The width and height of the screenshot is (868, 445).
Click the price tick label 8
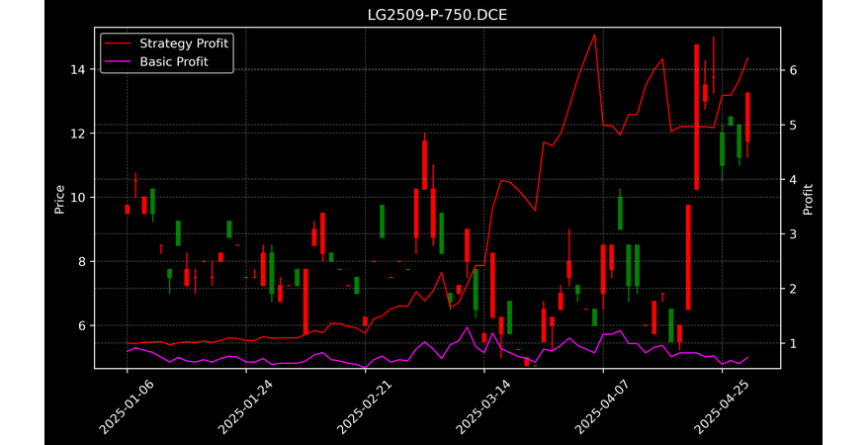click(x=82, y=262)
